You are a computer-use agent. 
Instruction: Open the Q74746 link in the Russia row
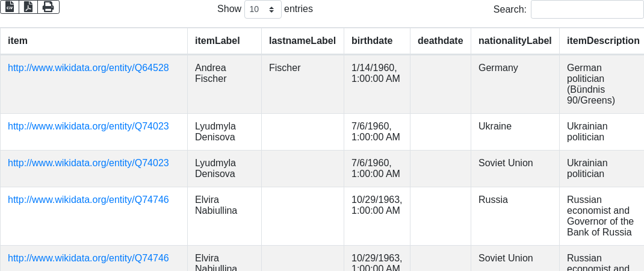pos(88,200)
